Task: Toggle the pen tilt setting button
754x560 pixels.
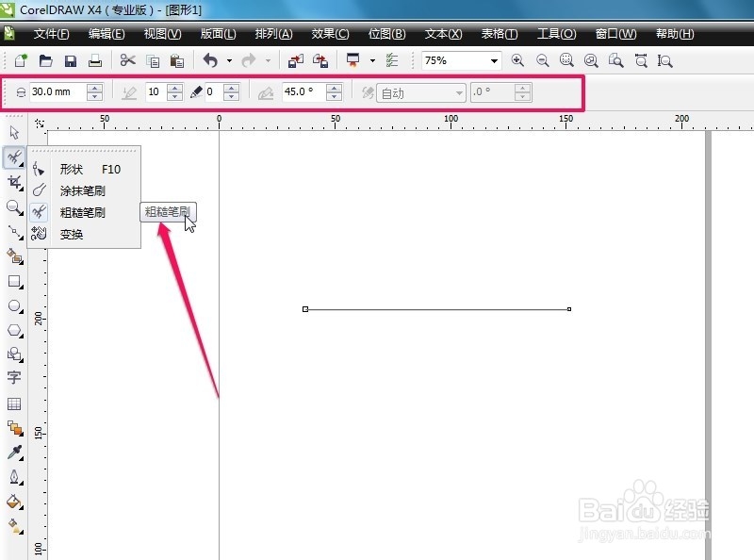Action: 266,92
